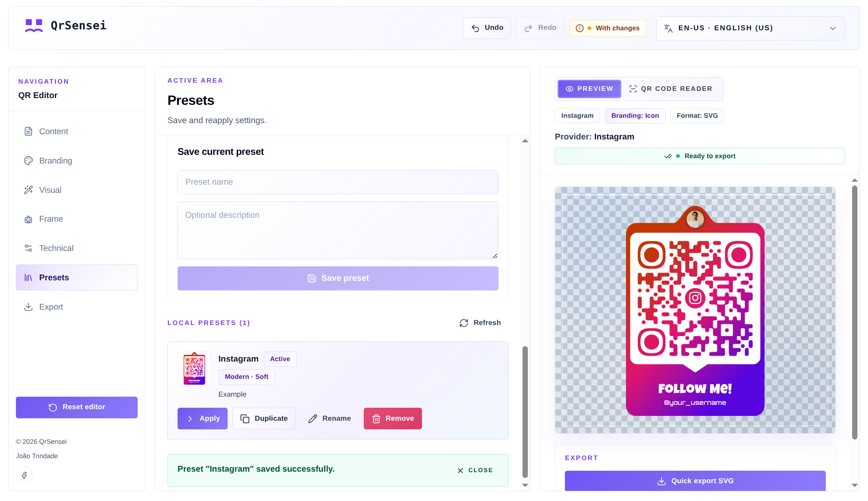Click the redo arrow icon
The width and height of the screenshot is (868, 501).
[x=528, y=28]
